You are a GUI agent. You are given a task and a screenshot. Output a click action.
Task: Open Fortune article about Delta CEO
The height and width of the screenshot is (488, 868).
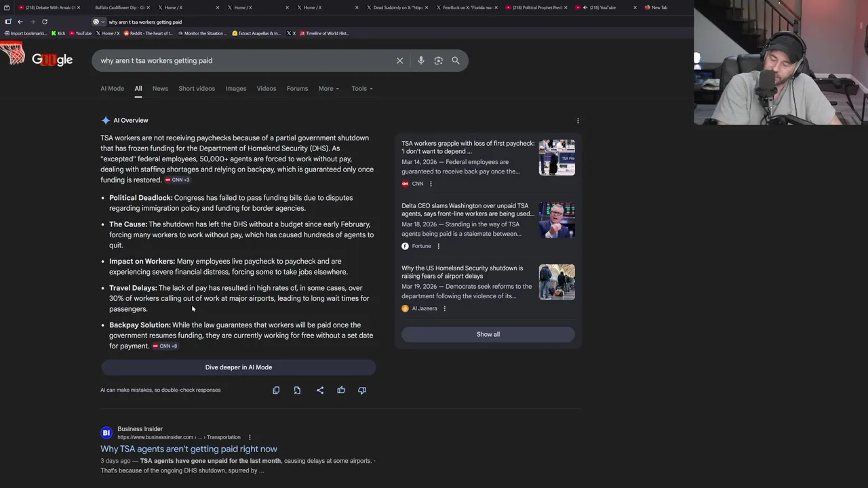[468, 209]
